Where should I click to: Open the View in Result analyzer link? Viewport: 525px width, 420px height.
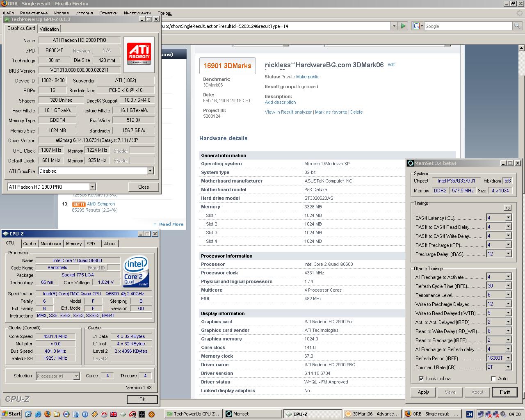[x=288, y=112]
